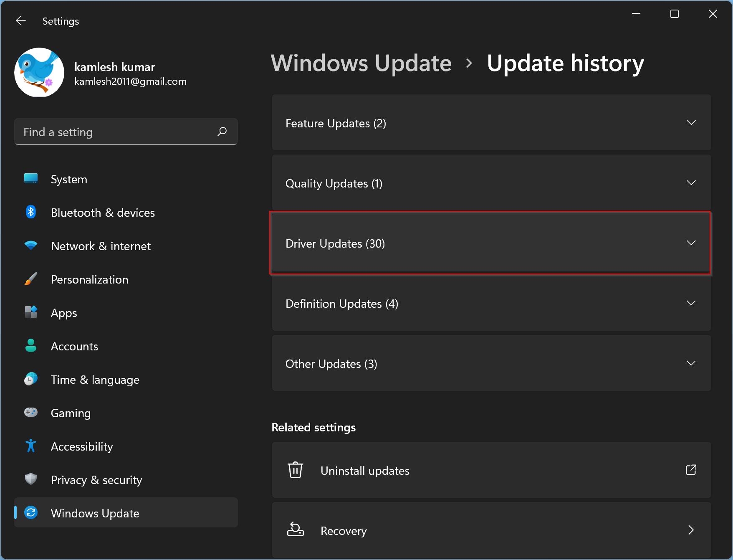The image size is (733, 560).
Task: Click Windows Update breadcrumb link
Action: coord(361,63)
